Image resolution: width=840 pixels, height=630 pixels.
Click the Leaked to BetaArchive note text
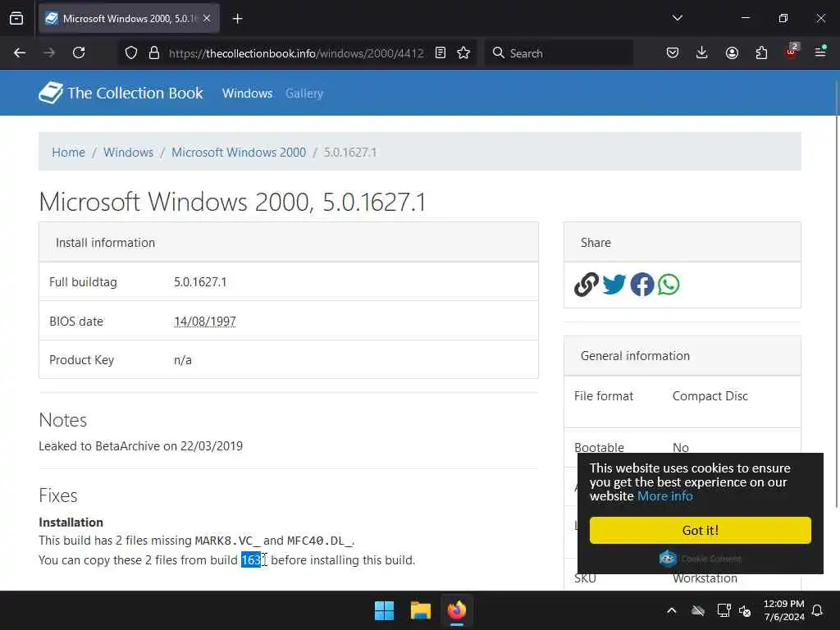click(x=140, y=445)
